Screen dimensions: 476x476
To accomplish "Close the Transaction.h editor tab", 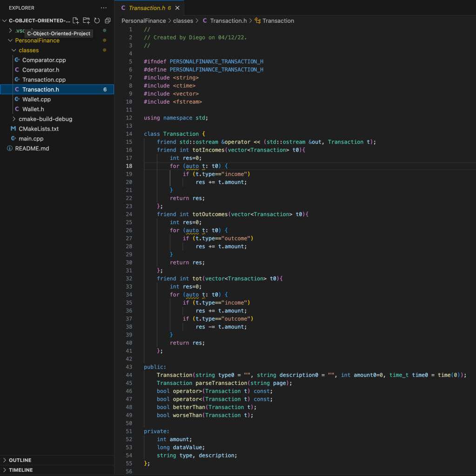I will coord(177,8).
